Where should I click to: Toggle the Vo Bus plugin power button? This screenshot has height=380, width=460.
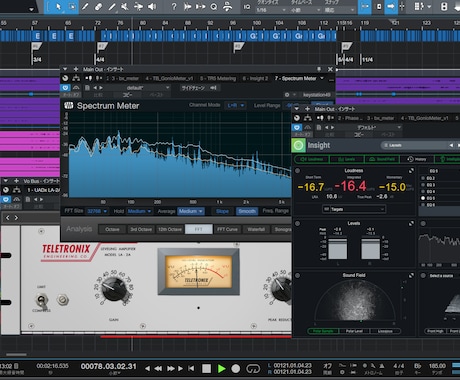(6, 199)
